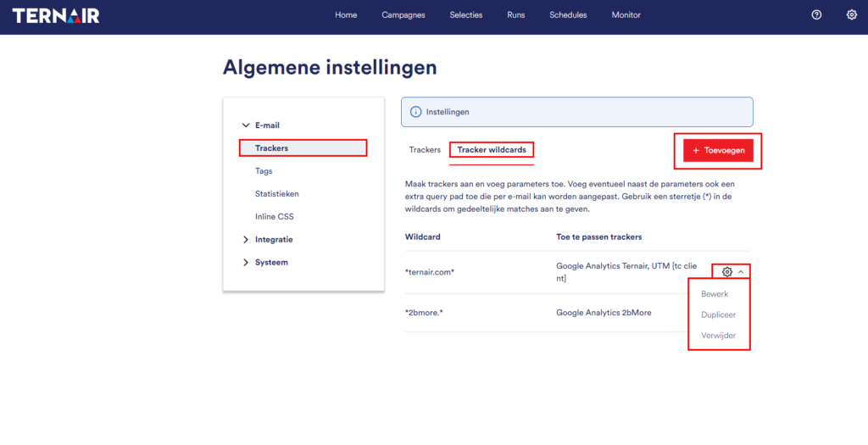This screenshot has height=445, width=868.
Task: Click the Algemene instellingen heading
Action: [330, 68]
